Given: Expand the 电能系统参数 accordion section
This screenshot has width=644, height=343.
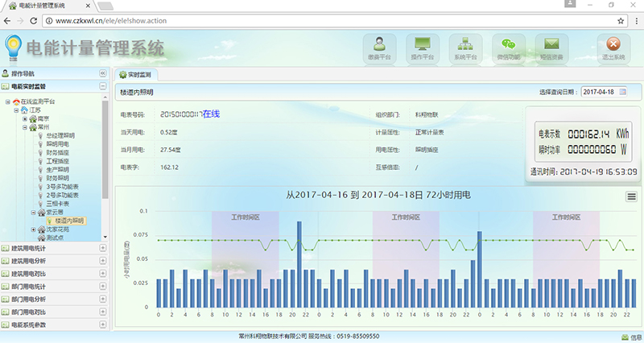Looking at the screenshot, I should pyautogui.click(x=103, y=324).
